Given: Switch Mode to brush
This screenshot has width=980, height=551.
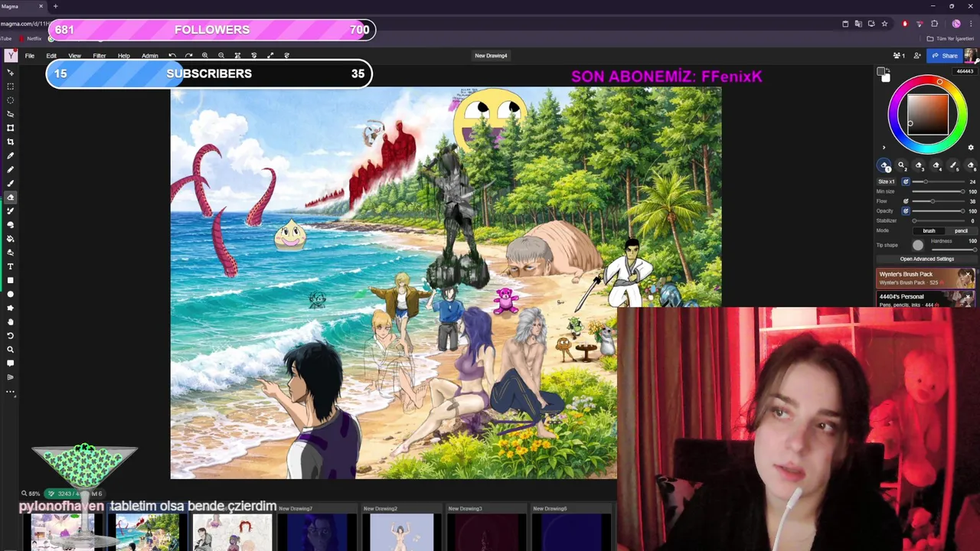Looking at the screenshot, I should [x=929, y=230].
